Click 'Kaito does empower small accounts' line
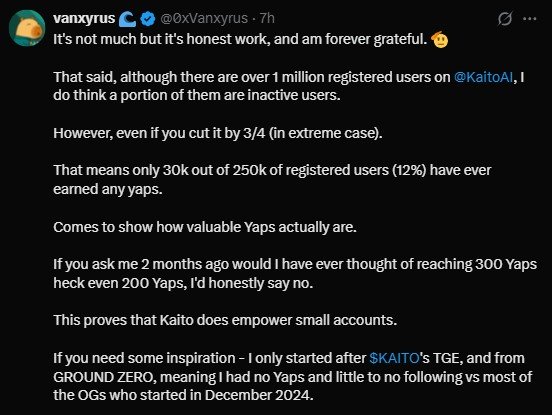 tap(225, 320)
